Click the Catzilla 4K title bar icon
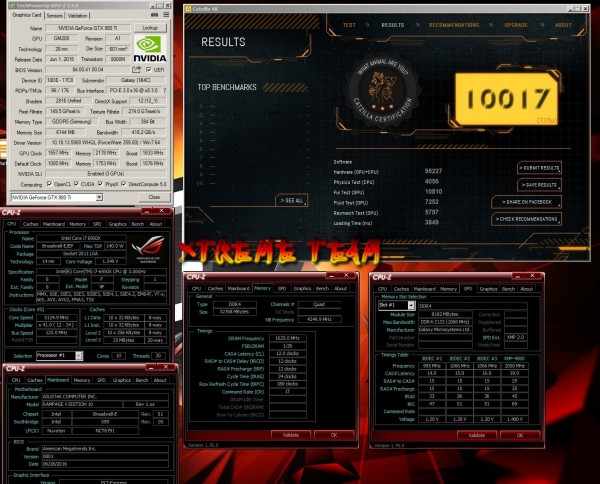Image resolution: width=600 pixels, height=484 pixels. click(188, 8)
